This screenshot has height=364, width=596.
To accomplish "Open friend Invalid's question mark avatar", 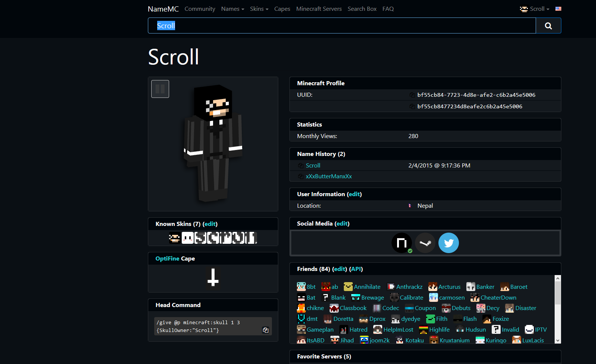I will point(496,329).
